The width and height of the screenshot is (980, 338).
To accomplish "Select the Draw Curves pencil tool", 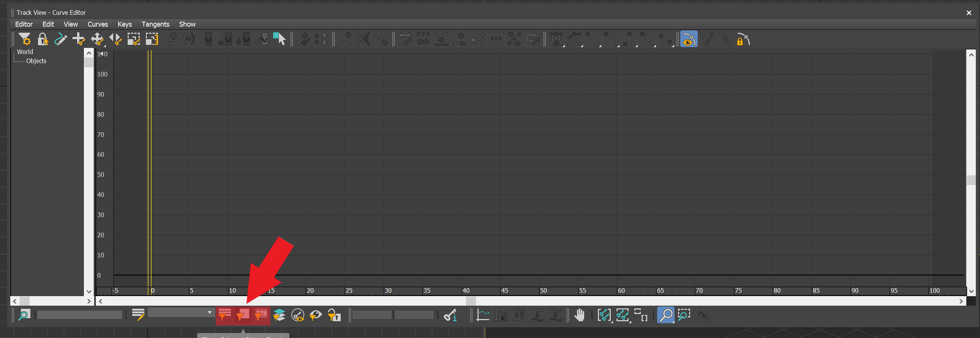I will pyautogui.click(x=60, y=39).
